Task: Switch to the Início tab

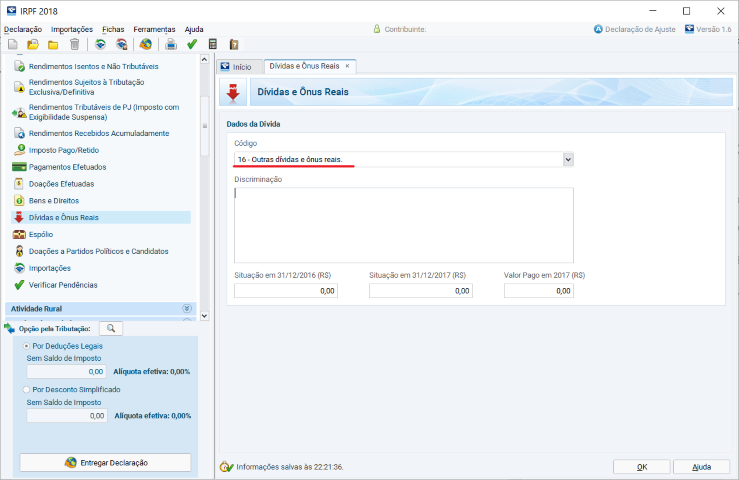Action: coord(236,66)
